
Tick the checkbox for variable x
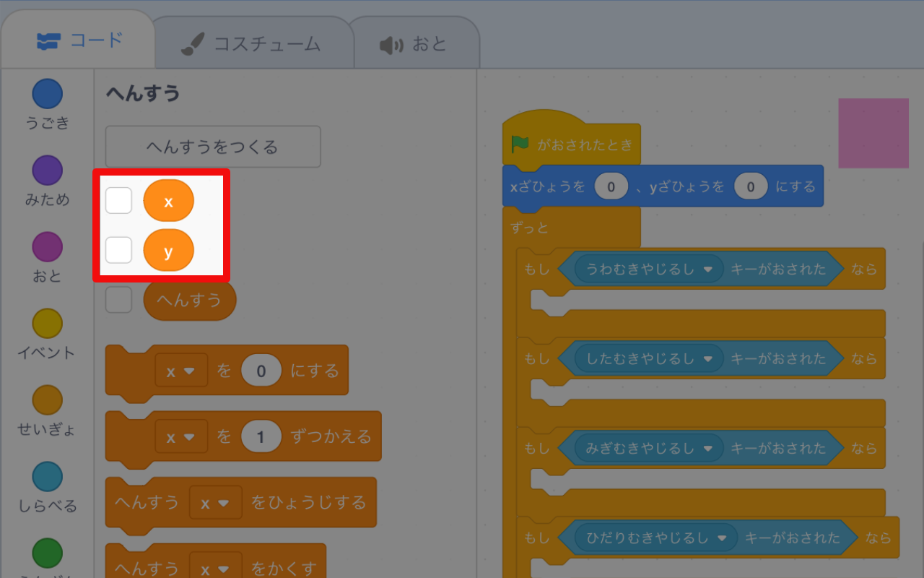tap(119, 200)
